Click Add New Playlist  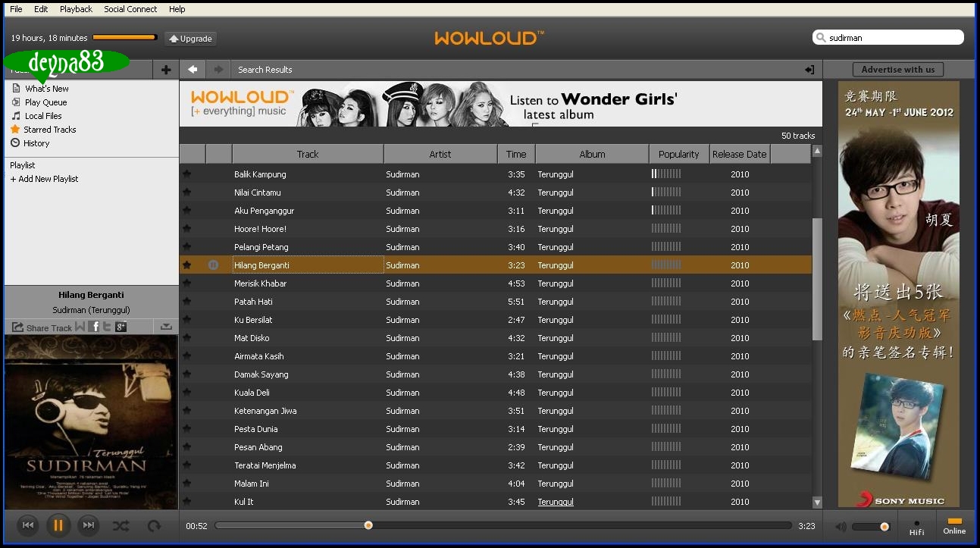[44, 179]
